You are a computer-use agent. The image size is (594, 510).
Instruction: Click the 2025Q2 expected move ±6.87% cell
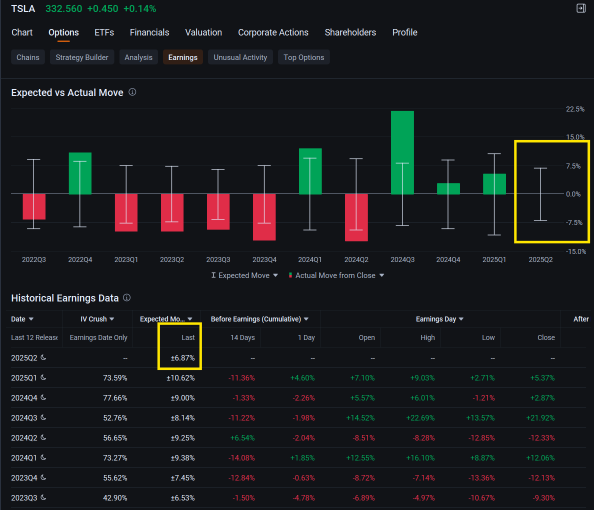183,358
